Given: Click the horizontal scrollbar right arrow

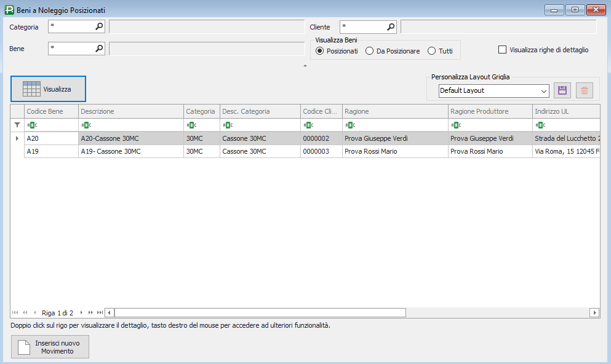Looking at the screenshot, I should pyautogui.click(x=594, y=312).
